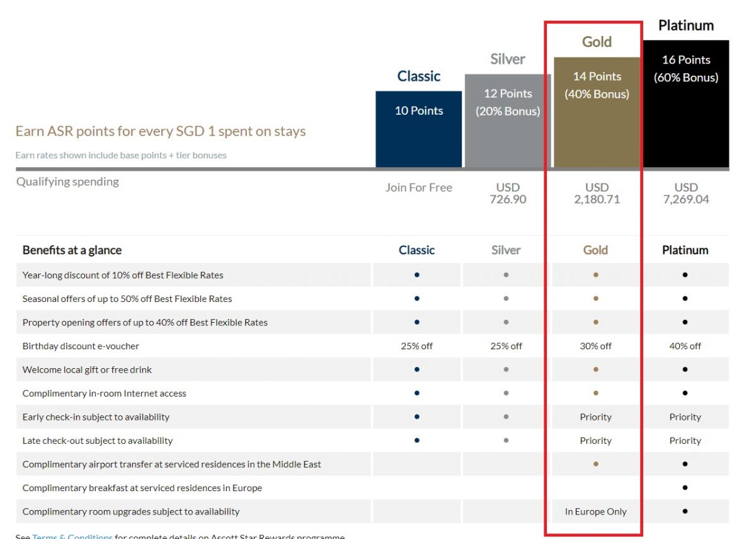Select the black Platinum '16 Points (60% Bonus)' block
The image size is (756, 539).
coord(686,104)
